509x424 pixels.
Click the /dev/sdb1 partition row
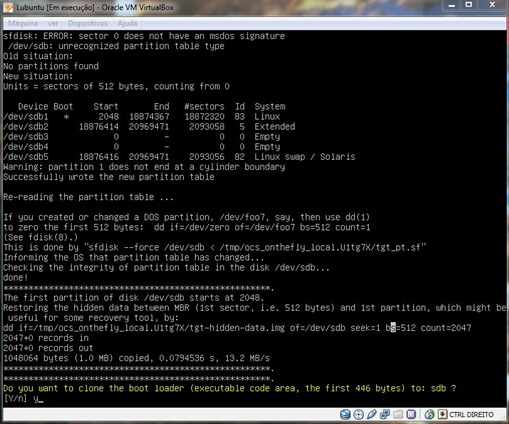pyautogui.click(x=142, y=117)
